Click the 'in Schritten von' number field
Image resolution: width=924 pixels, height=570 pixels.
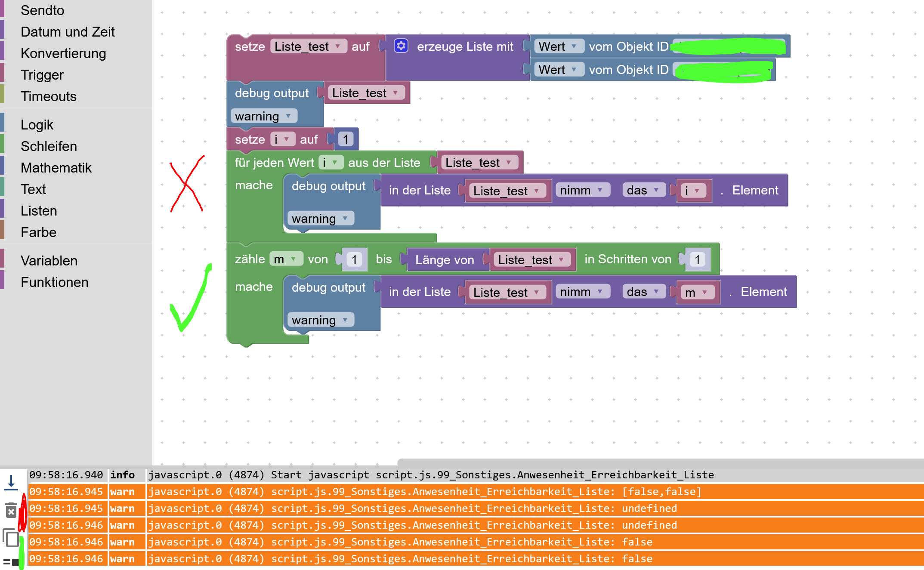pyautogui.click(x=697, y=259)
